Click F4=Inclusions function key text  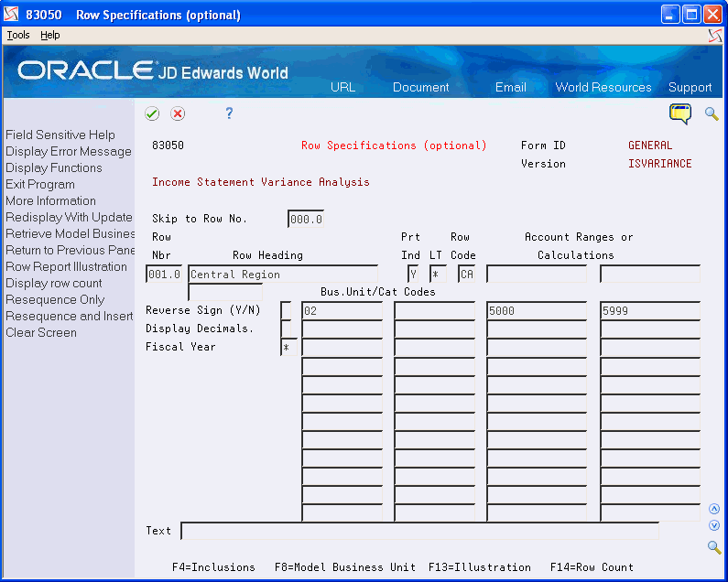213,567
